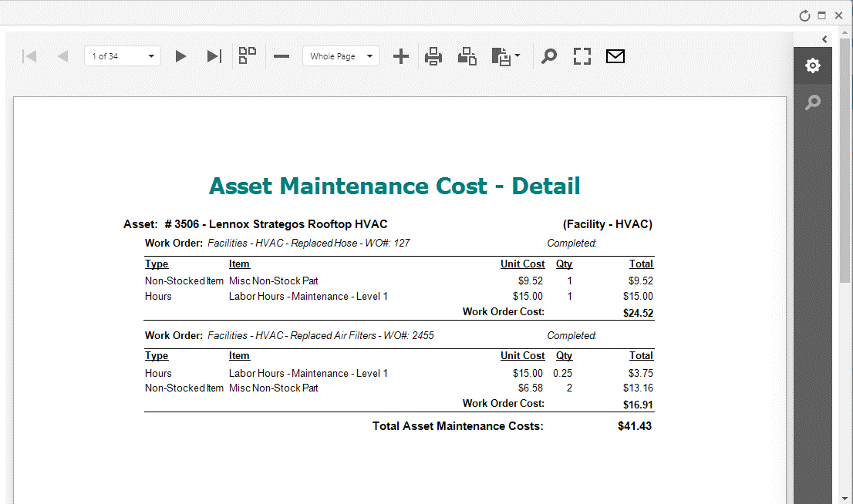Zoom in with the plus button
This screenshot has width=853, height=504.
point(401,56)
